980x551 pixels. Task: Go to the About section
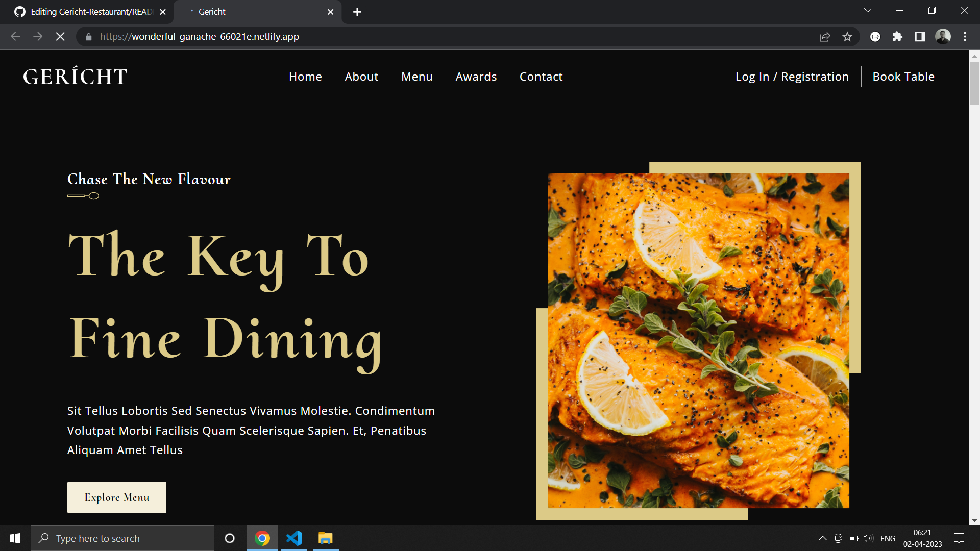pyautogui.click(x=361, y=77)
